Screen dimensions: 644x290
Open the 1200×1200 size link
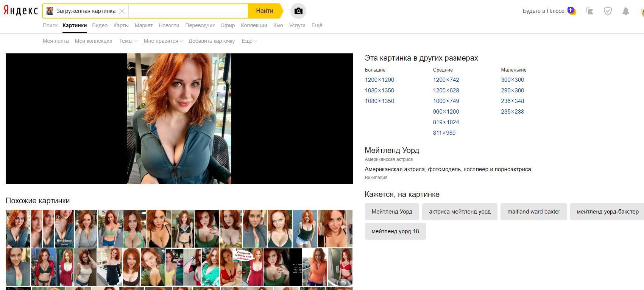click(x=379, y=80)
